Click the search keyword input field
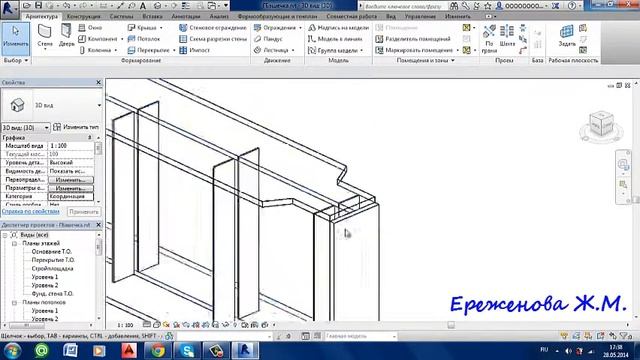The width and height of the screenshot is (640, 360). coord(403,6)
